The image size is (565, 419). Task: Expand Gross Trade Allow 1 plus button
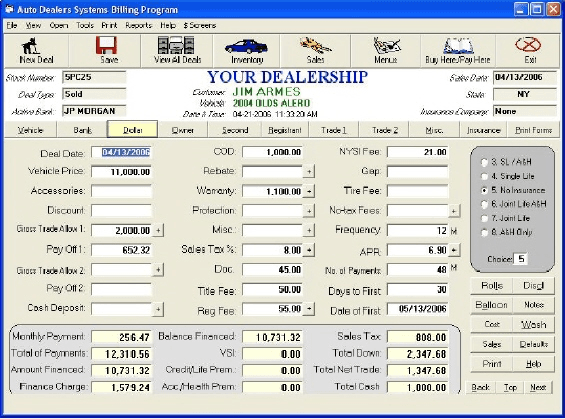pos(158,231)
